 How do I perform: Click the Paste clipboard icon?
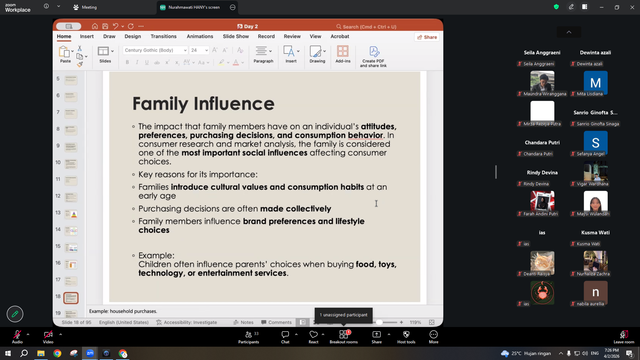tap(64, 52)
